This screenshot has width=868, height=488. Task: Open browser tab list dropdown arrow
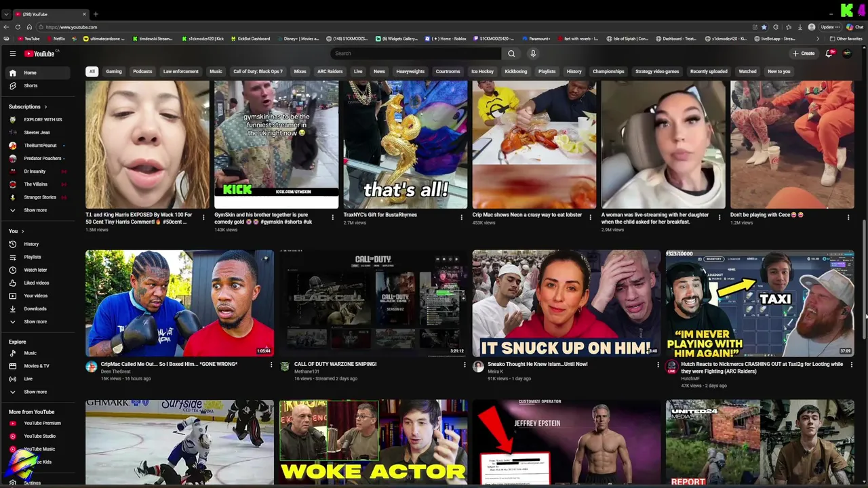6,14
